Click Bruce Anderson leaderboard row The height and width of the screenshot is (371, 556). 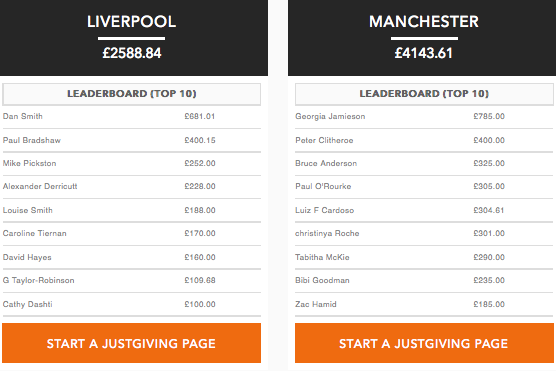(x=424, y=164)
